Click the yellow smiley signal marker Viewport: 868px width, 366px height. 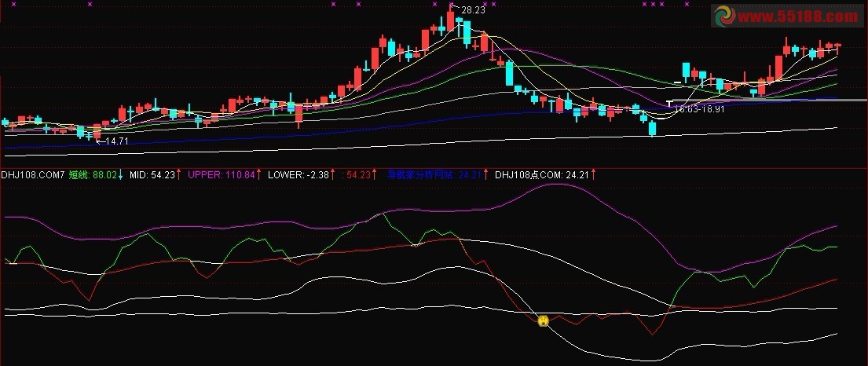[x=544, y=320]
